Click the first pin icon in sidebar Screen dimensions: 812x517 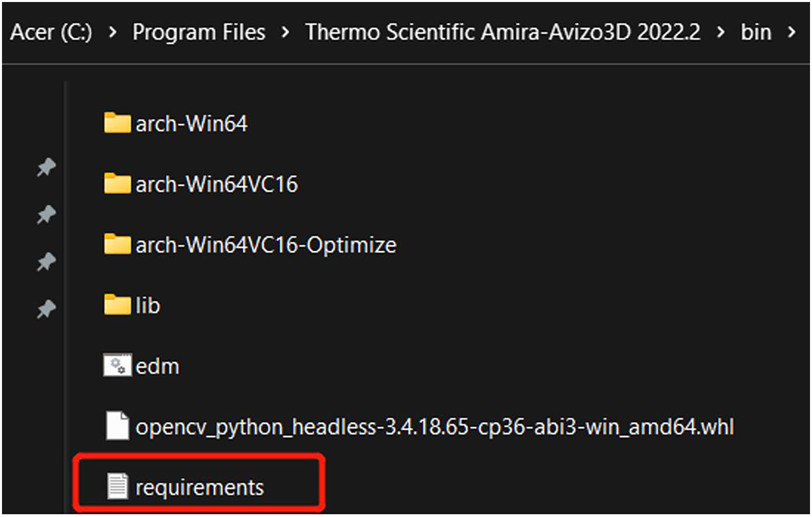point(46,167)
